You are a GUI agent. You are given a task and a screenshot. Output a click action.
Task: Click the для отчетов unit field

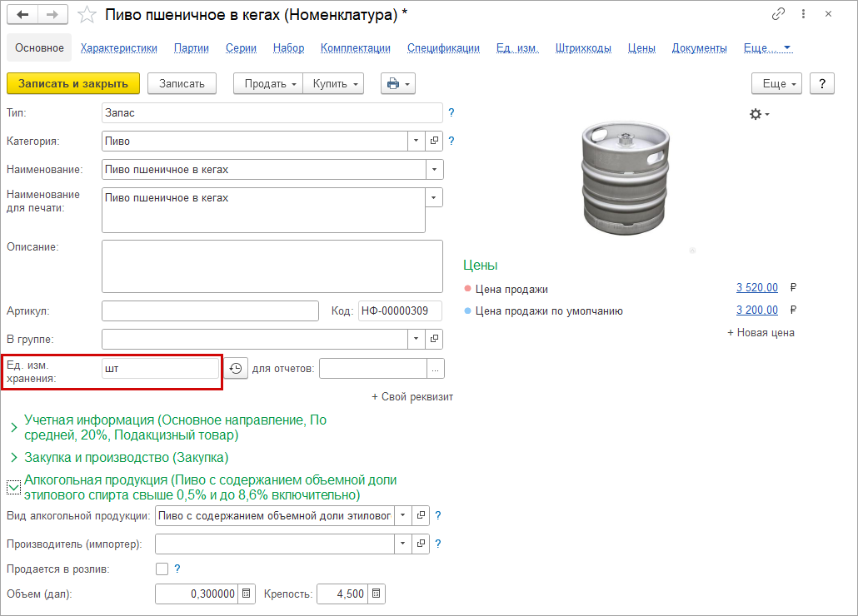(x=373, y=369)
